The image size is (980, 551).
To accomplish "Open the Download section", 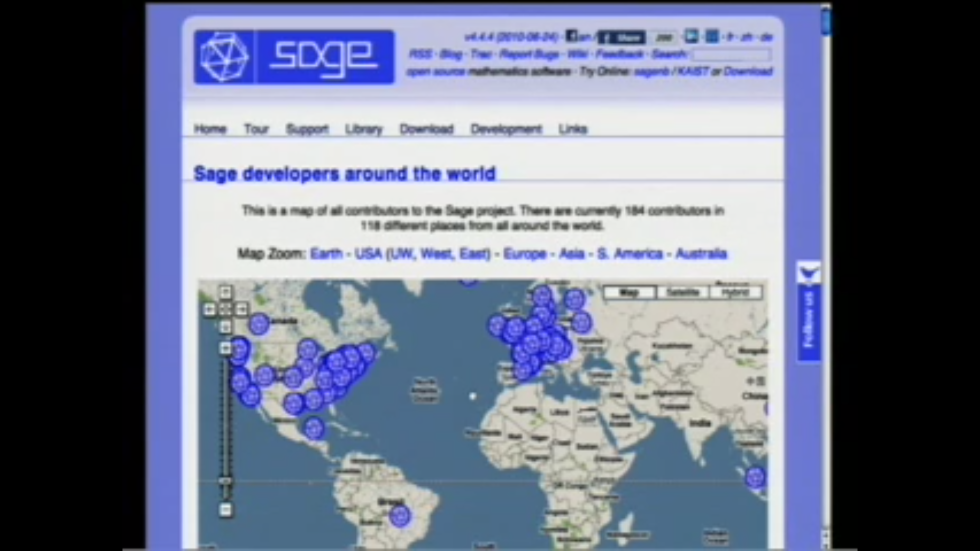I will click(x=426, y=129).
